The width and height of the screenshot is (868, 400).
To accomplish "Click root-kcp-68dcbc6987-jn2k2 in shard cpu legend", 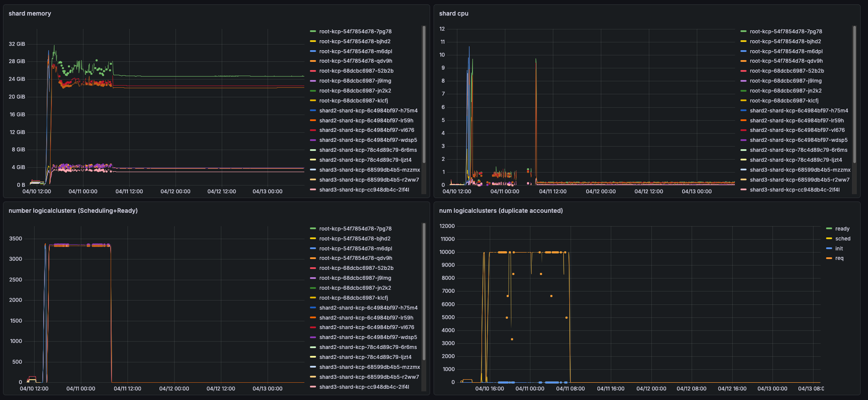I will (786, 91).
